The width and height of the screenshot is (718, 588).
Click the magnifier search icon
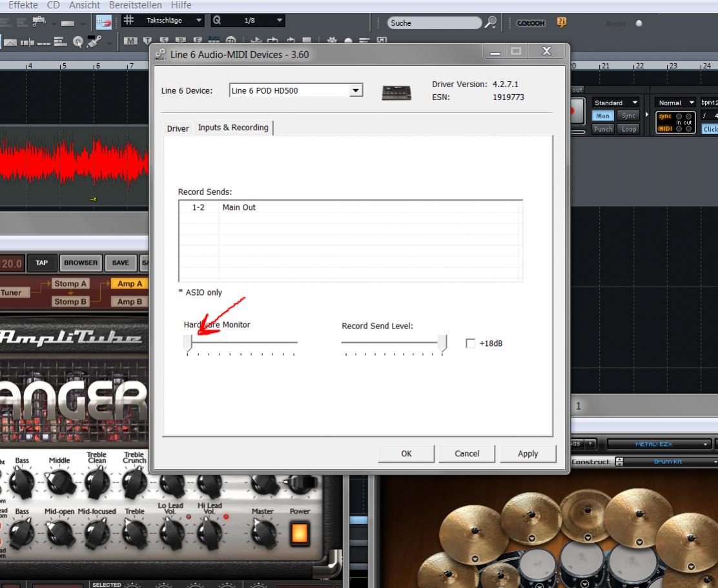tap(491, 23)
